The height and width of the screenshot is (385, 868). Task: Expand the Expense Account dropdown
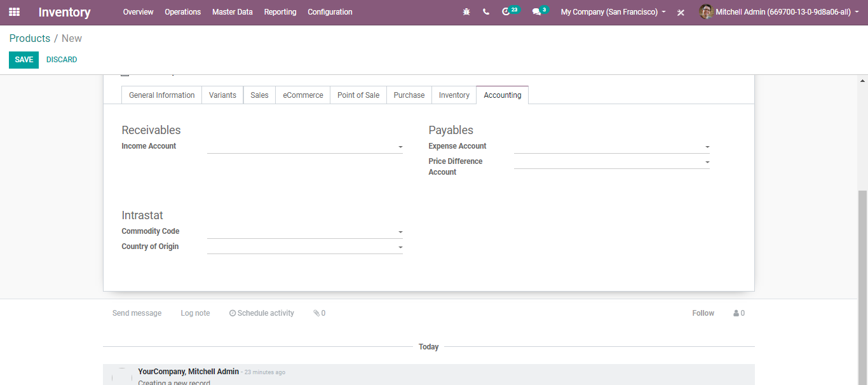click(707, 147)
